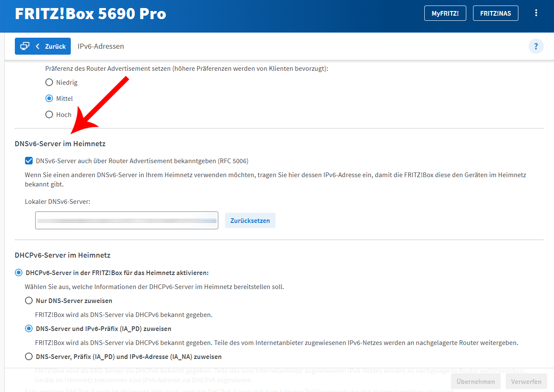Viewport: 554px width, 392px height.
Task: Open the three-dot menu in header
Action: pyautogui.click(x=536, y=13)
